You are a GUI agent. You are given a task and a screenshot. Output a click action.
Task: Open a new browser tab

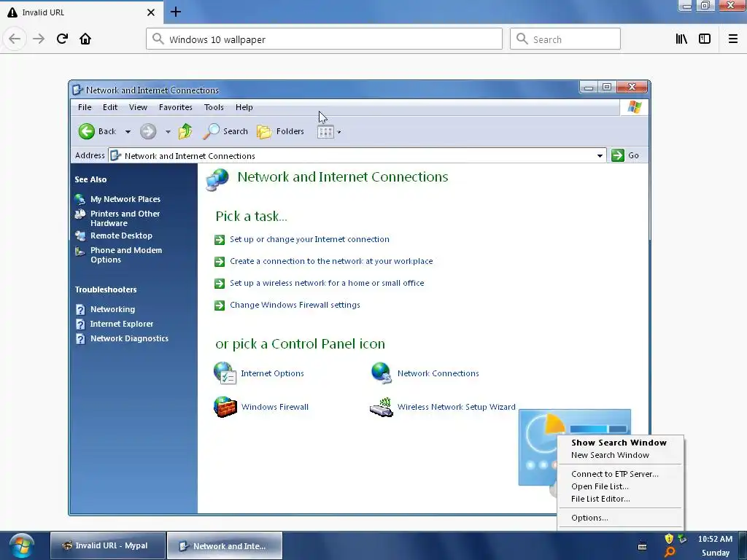point(175,12)
